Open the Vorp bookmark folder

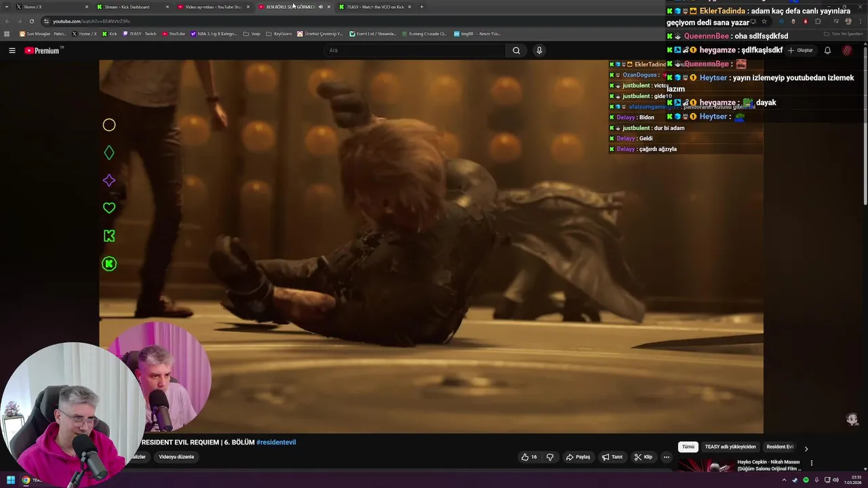tap(252, 33)
